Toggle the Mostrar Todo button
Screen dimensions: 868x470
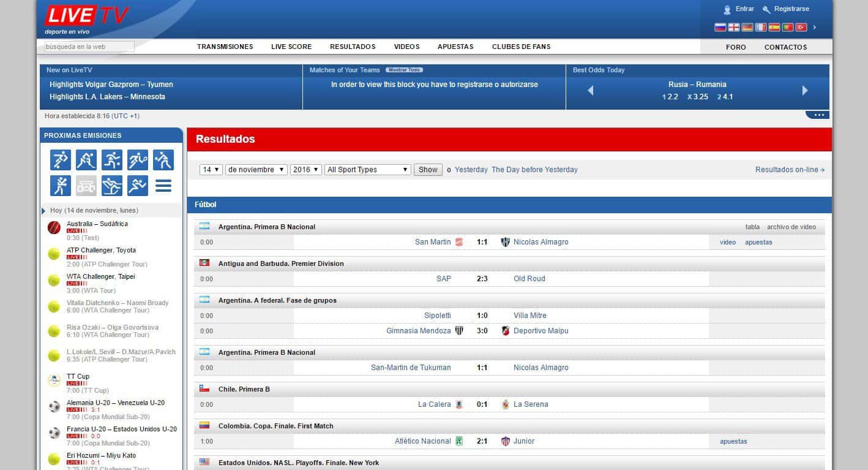pyautogui.click(x=404, y=70)
